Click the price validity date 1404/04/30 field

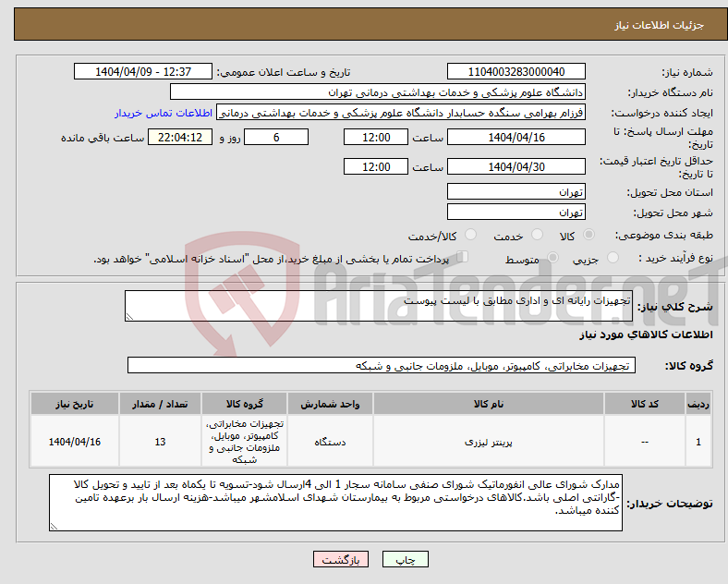click(516, 166)
